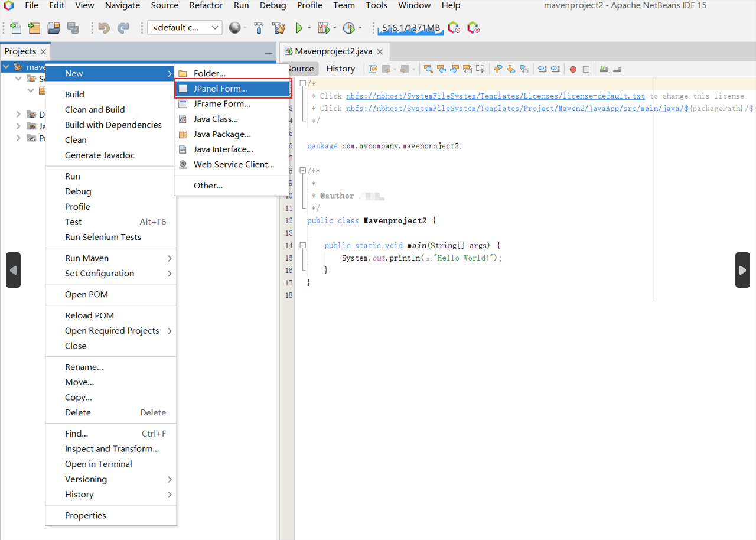Expand the Set Configuration submenu

pyautogui.click(x=111, y=274)
